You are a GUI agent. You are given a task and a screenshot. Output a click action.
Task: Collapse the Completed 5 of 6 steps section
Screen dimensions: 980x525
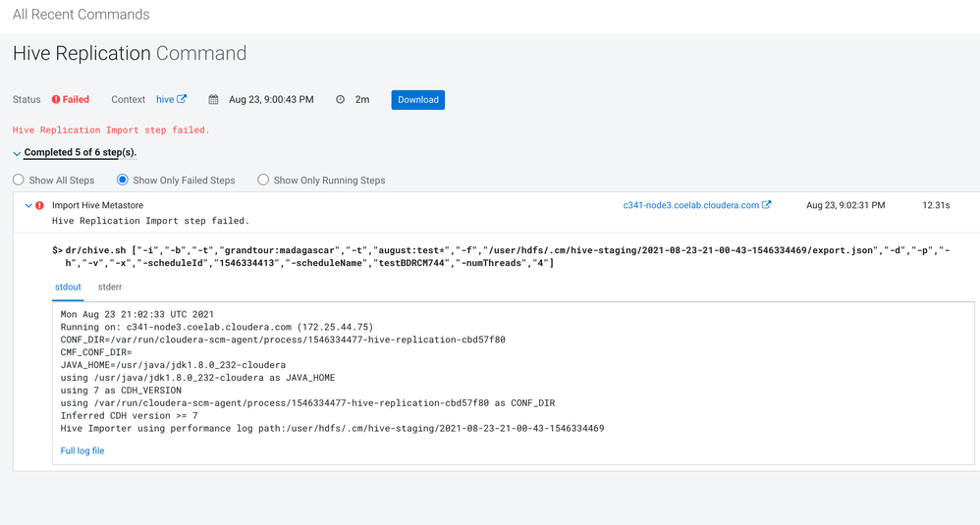(17, 153)
